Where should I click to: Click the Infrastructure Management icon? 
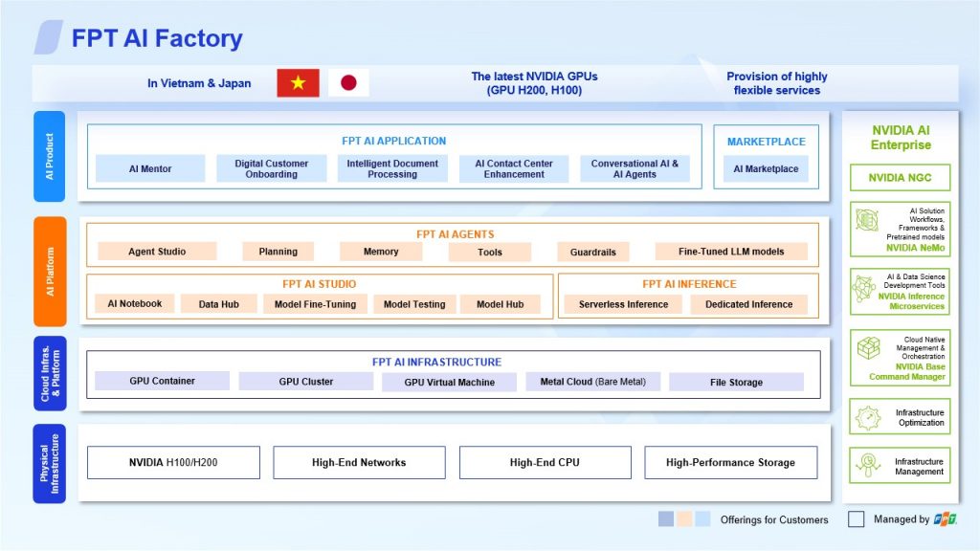pos(867,465)
